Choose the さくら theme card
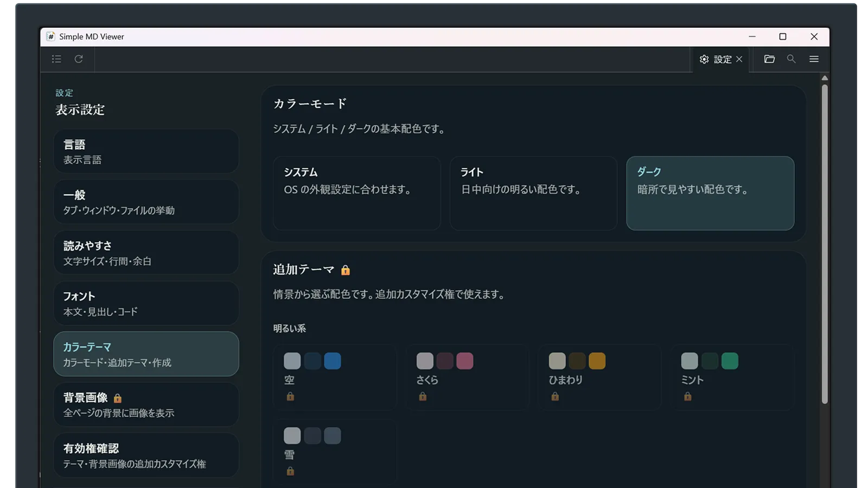The image size is (868, 488). pyautogui.click(x=468, y=377)
